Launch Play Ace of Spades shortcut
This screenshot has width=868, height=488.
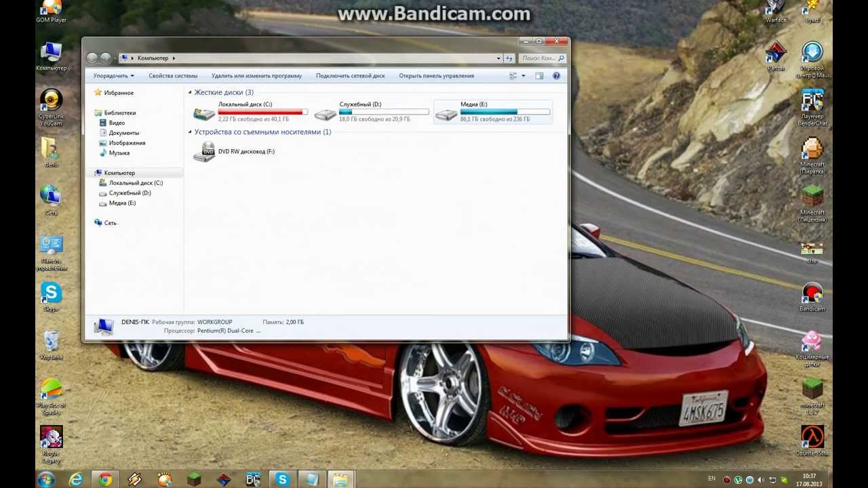pyautogui.click(x=51, y=397)
